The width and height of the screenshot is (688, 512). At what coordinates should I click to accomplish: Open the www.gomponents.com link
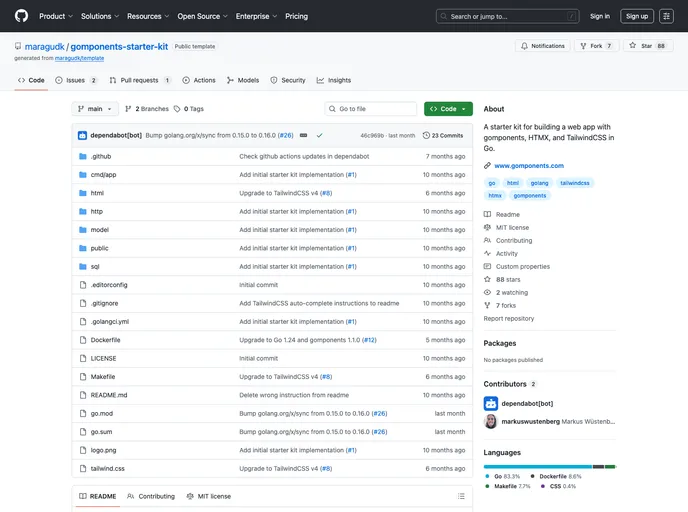pos(529,165)
